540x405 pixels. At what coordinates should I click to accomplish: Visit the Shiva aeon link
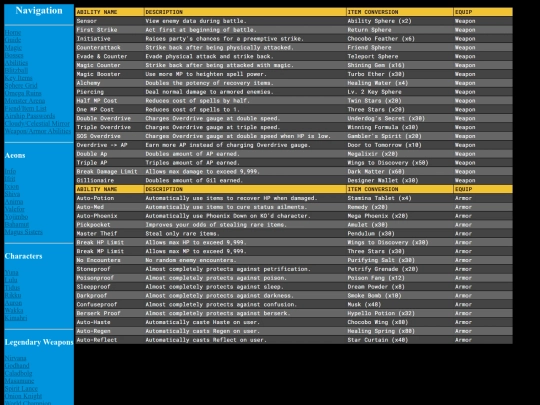tap(12, 194)
